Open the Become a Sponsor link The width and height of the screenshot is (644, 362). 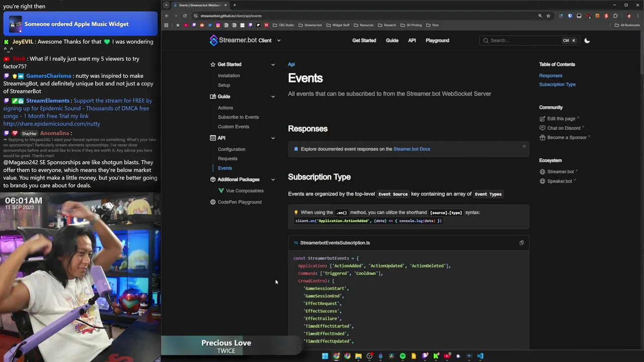(x=567, y=138)
